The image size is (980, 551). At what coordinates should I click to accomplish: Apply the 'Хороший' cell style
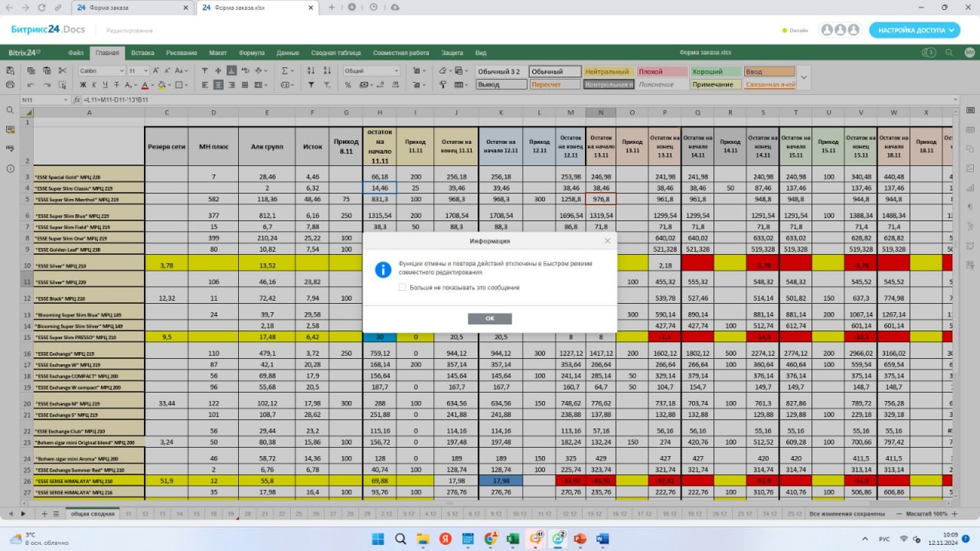point(716,72)
